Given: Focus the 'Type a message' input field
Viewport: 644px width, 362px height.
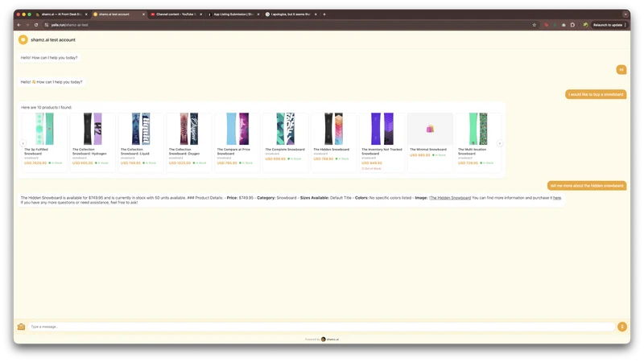Looking at the screenshot, I should 321,327.
